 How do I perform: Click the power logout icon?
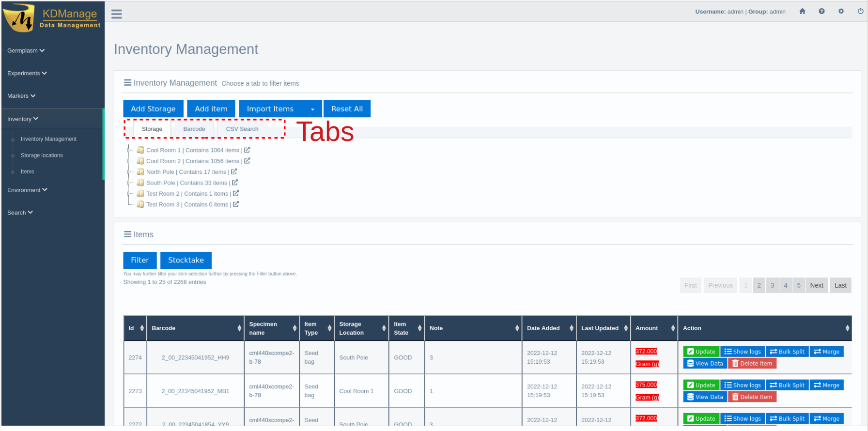(860, 12)
